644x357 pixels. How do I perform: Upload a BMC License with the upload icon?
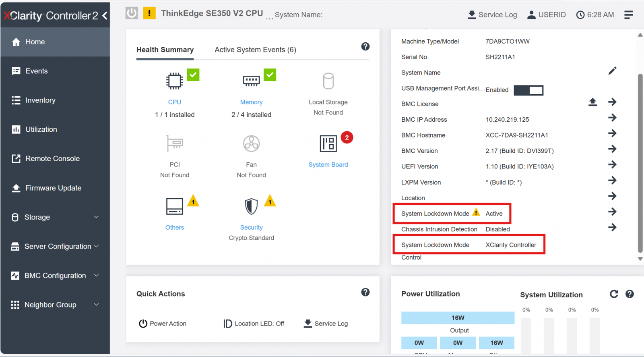pyautogui.click(x=592, y=102)
